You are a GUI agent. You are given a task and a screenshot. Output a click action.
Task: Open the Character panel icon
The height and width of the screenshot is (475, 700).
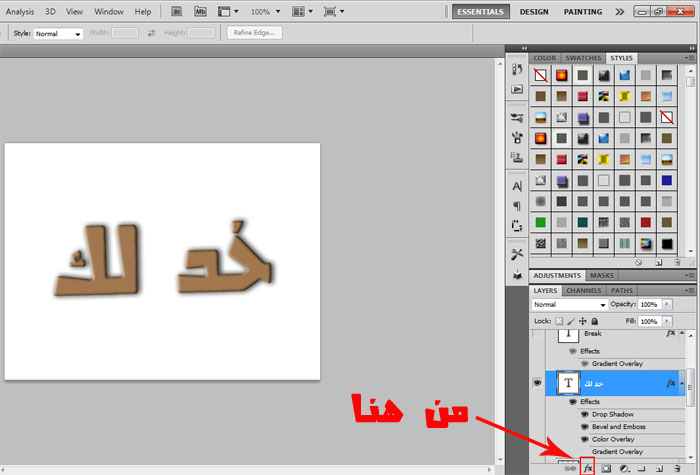pos(517,186)
